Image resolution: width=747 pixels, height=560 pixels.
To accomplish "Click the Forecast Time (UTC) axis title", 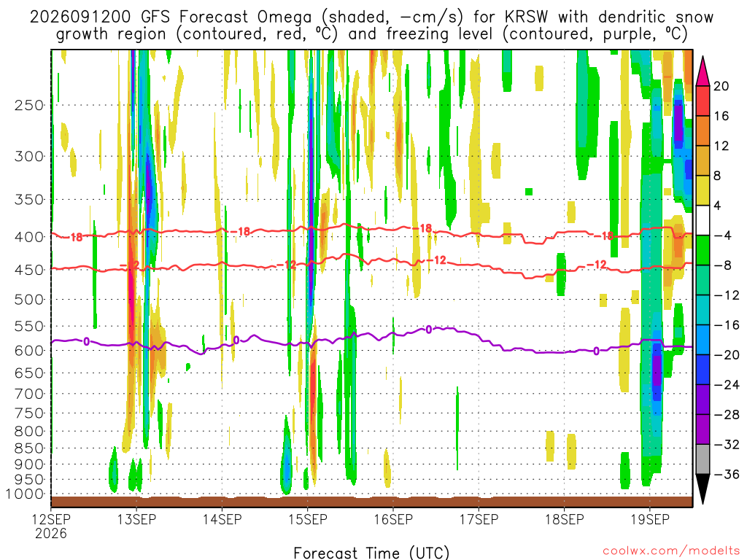I will (x=371, y=553).
